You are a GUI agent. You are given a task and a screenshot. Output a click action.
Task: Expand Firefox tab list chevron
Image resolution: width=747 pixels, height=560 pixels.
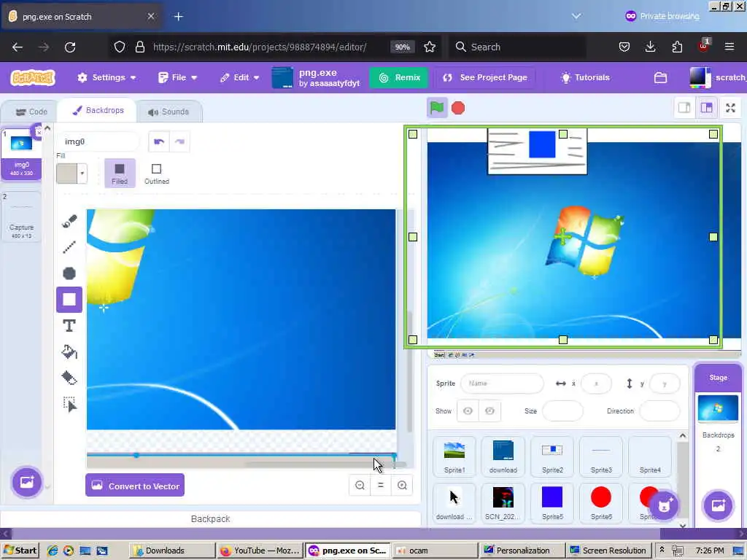[576, 16]
